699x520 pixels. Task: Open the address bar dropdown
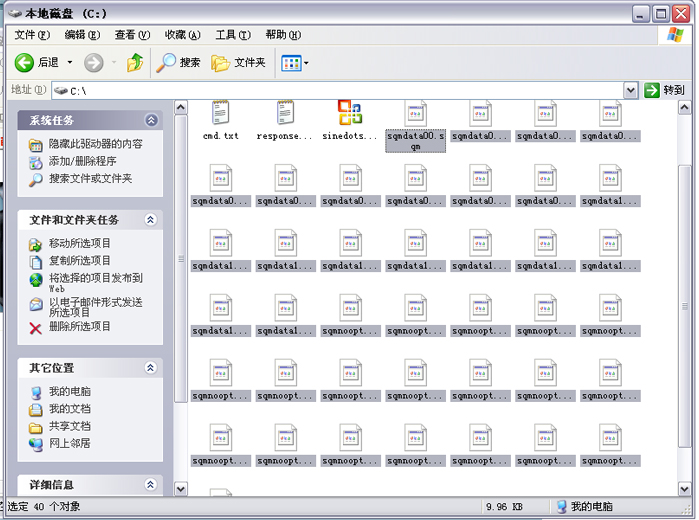(630, 91)
